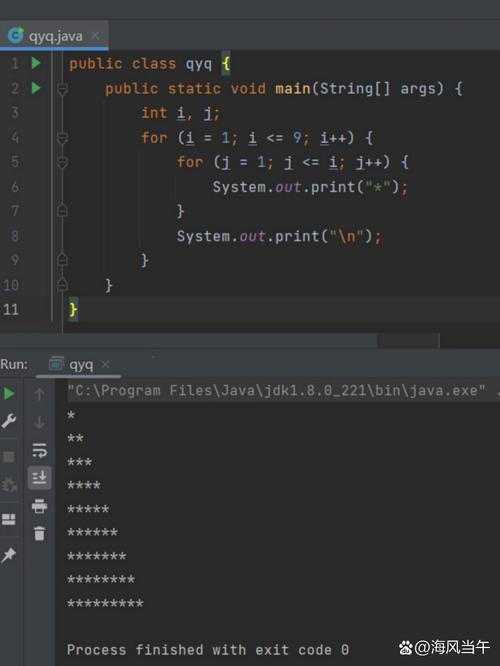
Task: Click the single asterisk output line
Action: pos(71,415)
